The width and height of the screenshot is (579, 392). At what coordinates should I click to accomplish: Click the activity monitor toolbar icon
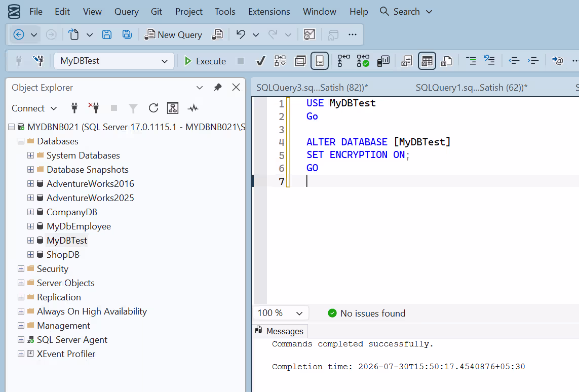(x=309, y=35)
